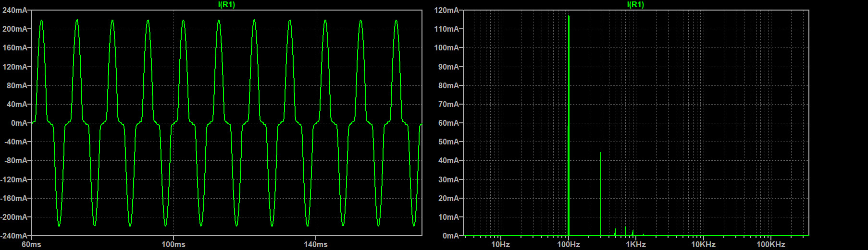This screenshot has height=250, width=868.
Task: Click the 100KHz frequency axis label
Action: (771, 244)
